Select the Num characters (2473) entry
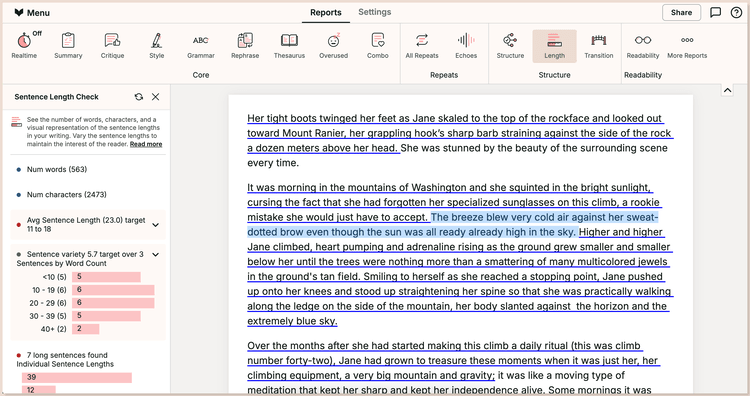This screenshot has height=396, width=750. [x=66, y=195]
